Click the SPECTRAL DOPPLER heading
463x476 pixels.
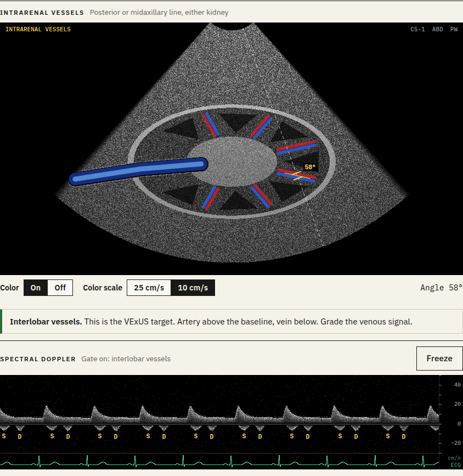point(38,359)
